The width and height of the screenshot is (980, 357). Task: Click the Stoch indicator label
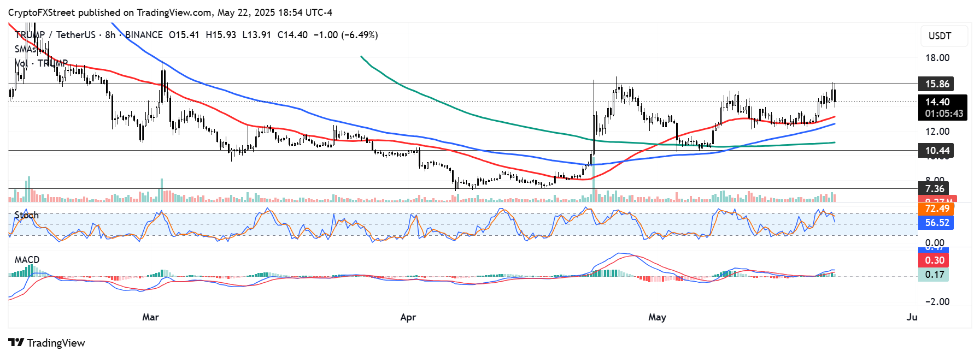click(x=27, y=215)
